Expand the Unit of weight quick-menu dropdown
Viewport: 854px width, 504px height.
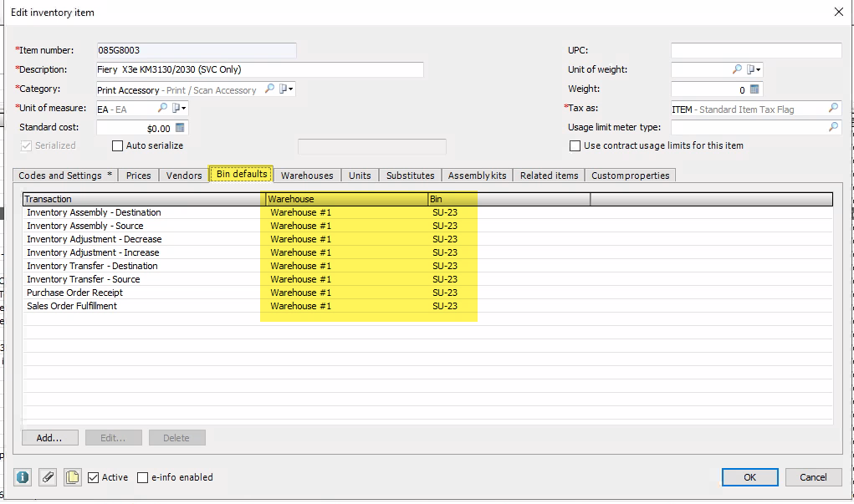pos(754,69)
